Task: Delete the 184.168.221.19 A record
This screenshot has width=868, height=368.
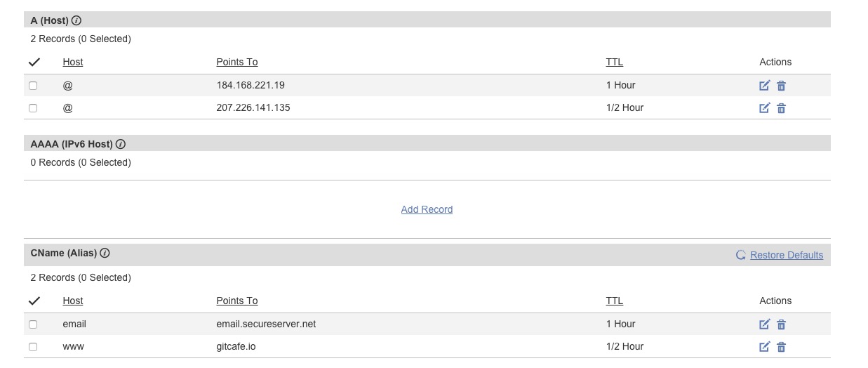Action: (781, 86)
